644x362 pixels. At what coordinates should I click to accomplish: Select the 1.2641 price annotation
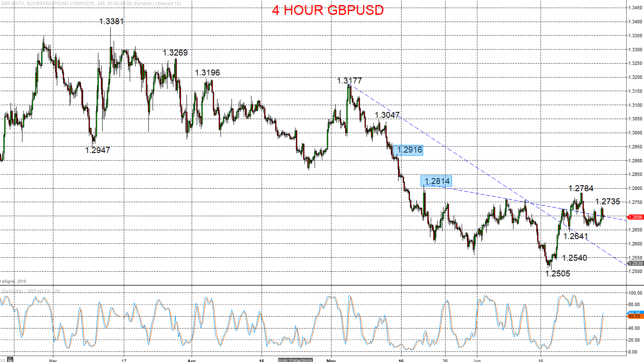click(x=576, y=236)
